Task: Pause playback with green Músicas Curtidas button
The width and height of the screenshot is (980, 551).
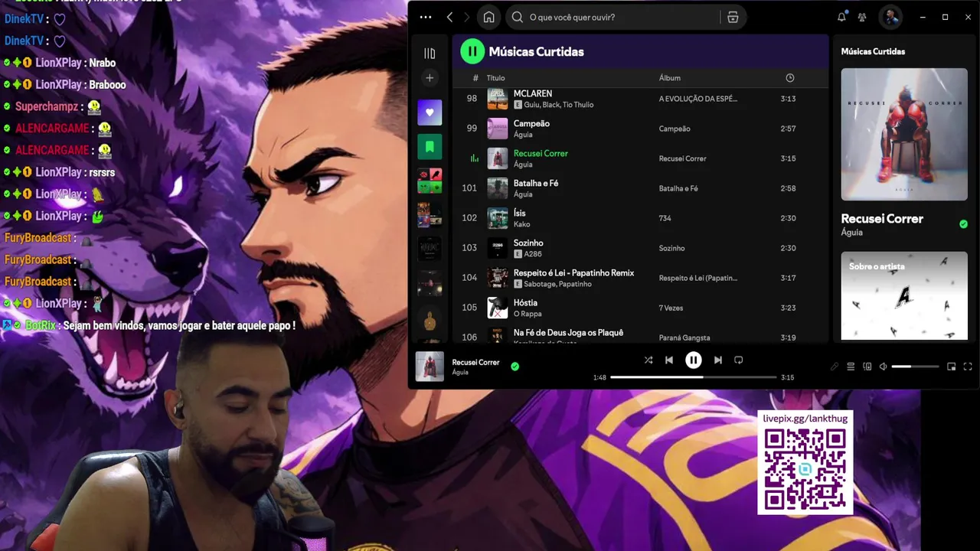Action: (472, 51)
